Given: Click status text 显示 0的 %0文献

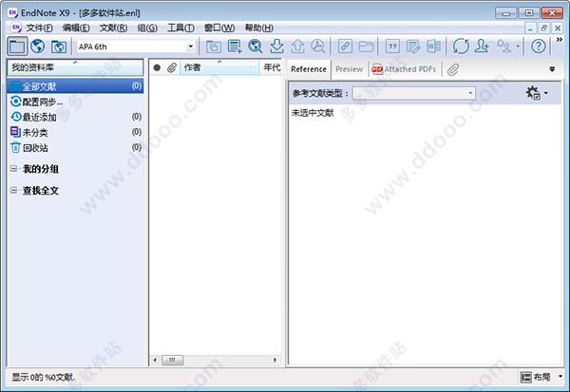Looking at the screenshot, I should point(43,377).
